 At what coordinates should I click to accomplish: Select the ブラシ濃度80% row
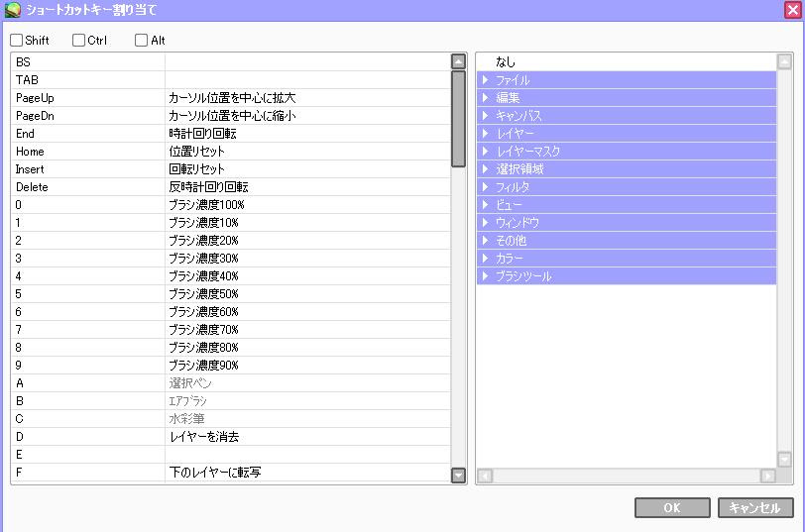(x=231, y=348)
